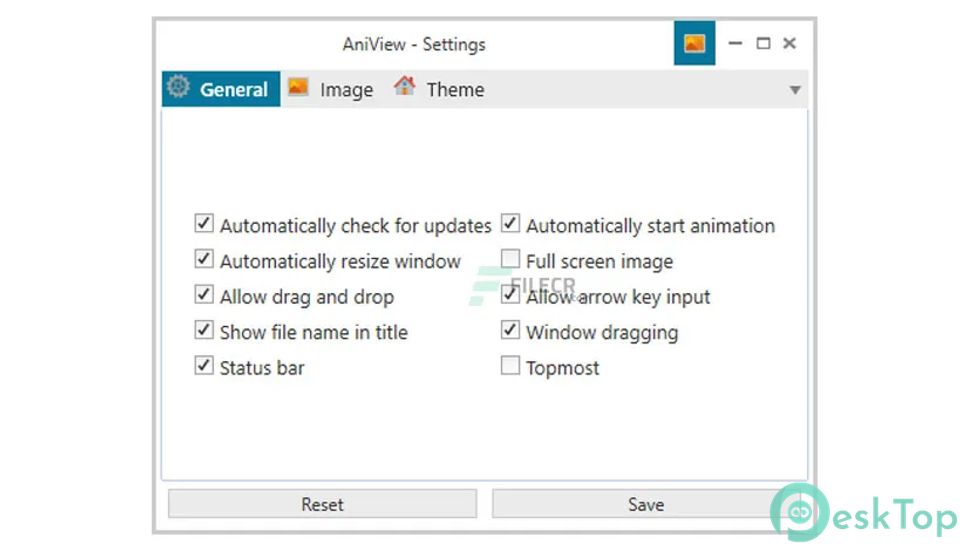Enable the Topmost checkbox
Viewport: 980px width, 560px height.
[x=510, y=366]
